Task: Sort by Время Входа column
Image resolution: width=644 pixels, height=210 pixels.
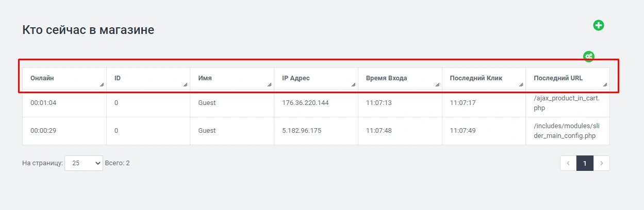Action: [386, 78]
